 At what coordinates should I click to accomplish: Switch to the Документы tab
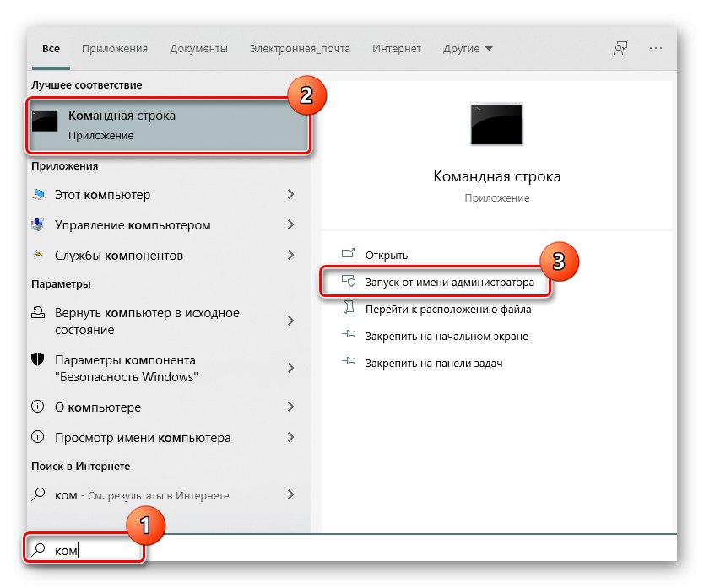198,48
